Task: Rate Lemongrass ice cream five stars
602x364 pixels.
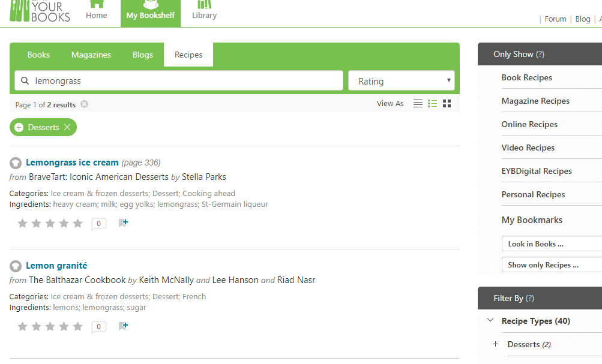Action: pos(77,224)
